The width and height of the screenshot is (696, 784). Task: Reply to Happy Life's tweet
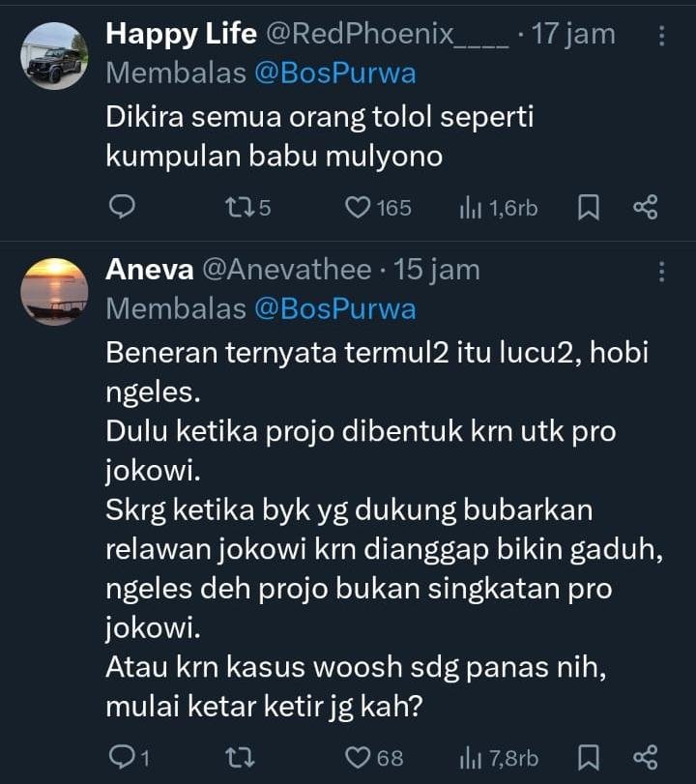122,208
